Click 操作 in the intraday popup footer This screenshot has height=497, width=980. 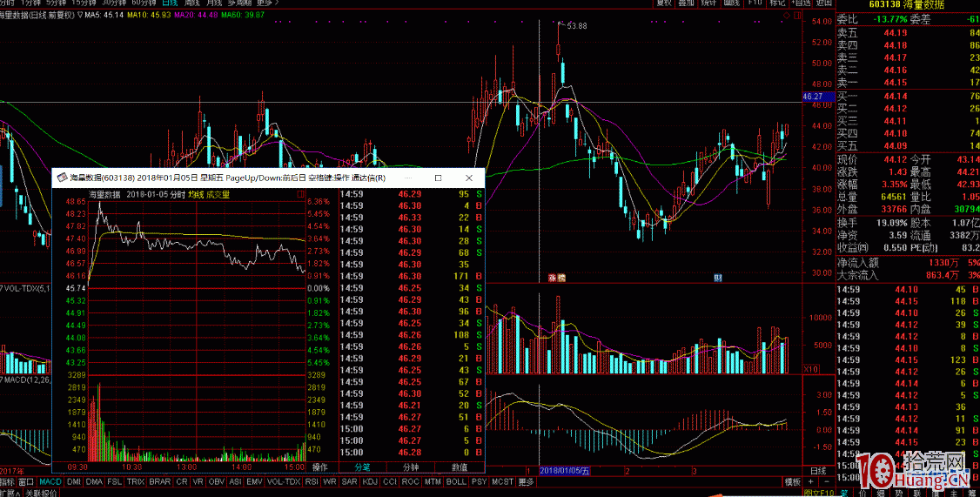pyautogui.click(x=320, y=467)
